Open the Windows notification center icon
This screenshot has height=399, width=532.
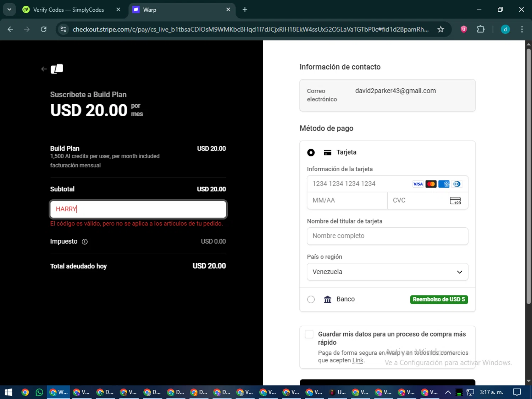click(x=517, y=392)
